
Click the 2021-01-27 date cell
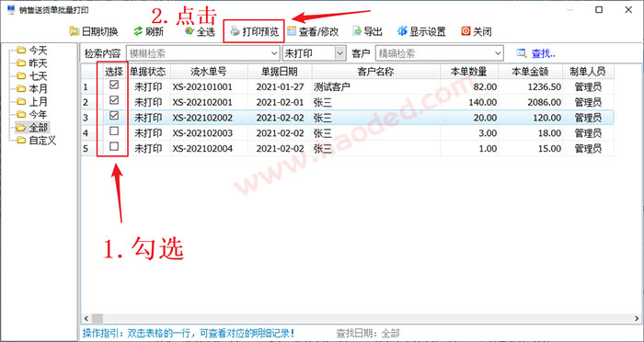pos(280,86)
